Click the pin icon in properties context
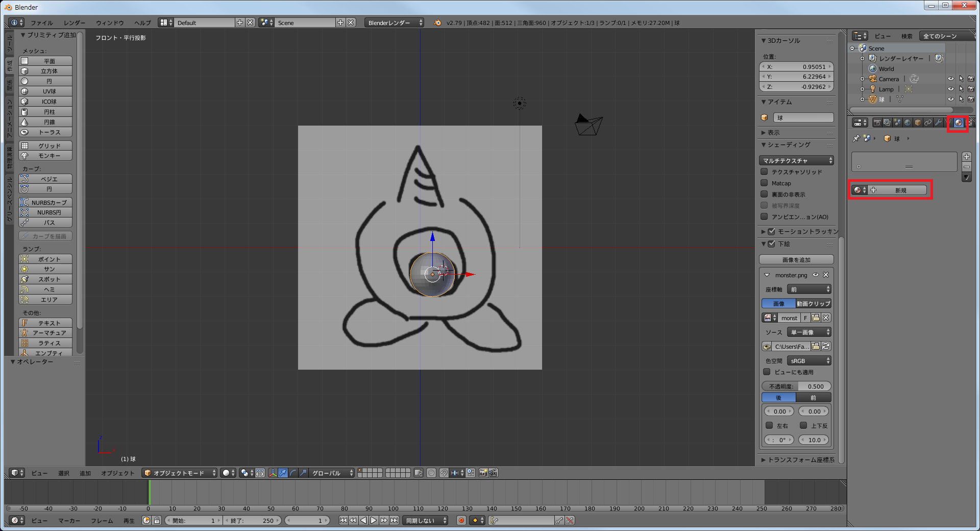This screenshot has width=980, height=531. click(856, 138)
